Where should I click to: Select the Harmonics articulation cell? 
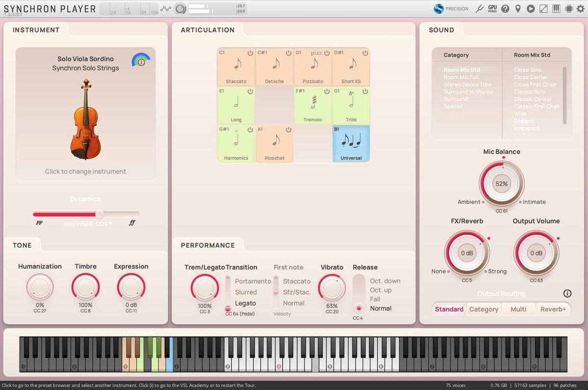point(236,143)
